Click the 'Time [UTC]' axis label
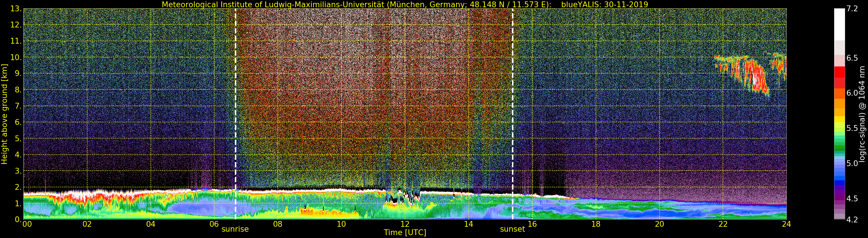This screenshot has width=868, height=238. coord(405,233)
